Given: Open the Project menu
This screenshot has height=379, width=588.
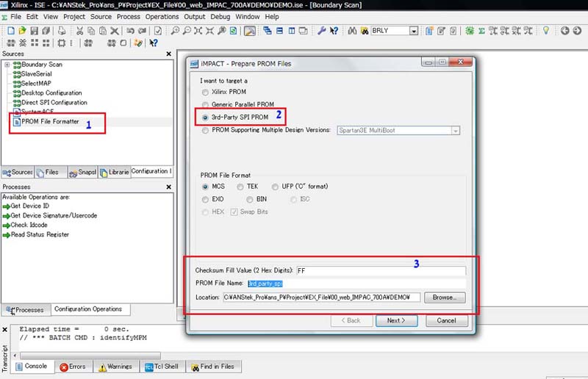Looking at the screenshot, I should [74, 16].
